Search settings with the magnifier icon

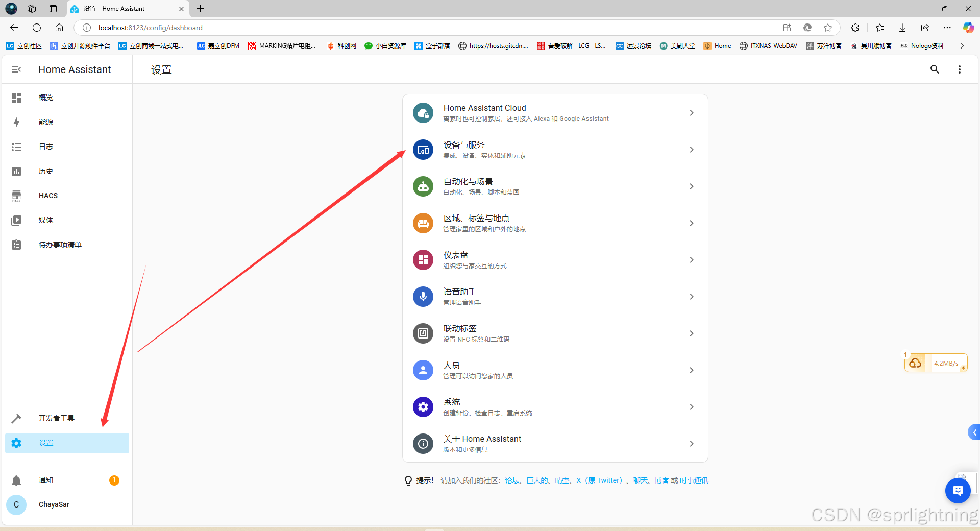tap(935, 69)
